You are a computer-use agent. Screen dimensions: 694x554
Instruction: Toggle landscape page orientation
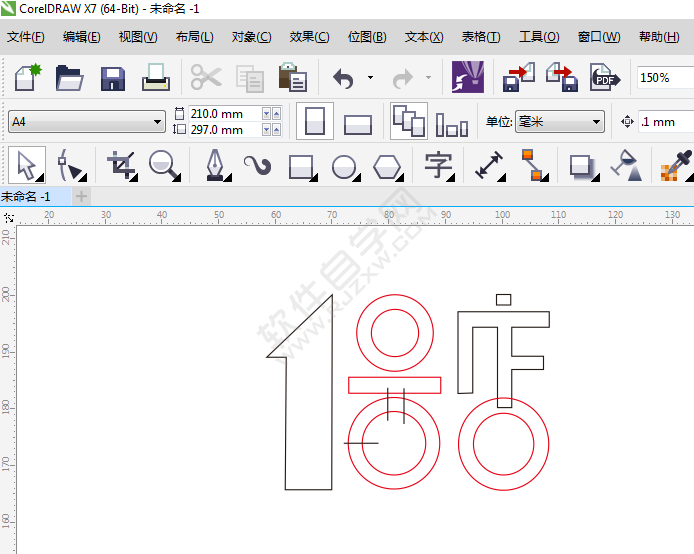(x=357, y=123)
